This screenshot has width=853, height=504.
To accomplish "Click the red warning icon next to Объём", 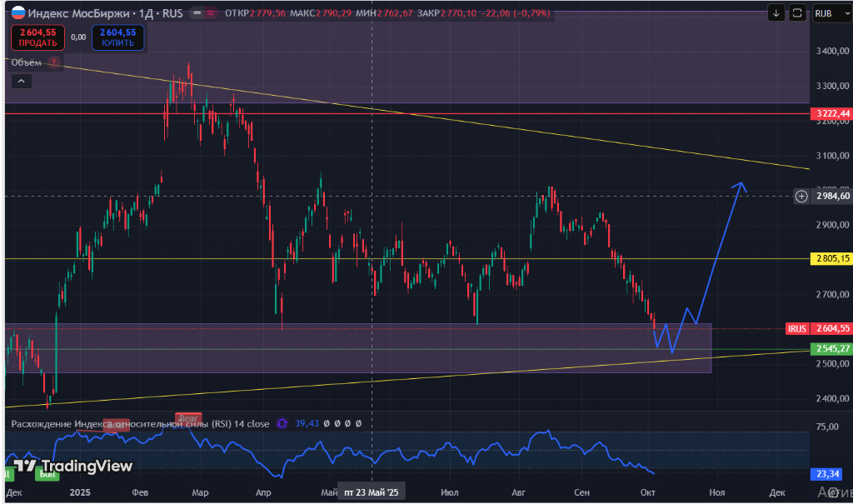I will (x=54, y=62).
